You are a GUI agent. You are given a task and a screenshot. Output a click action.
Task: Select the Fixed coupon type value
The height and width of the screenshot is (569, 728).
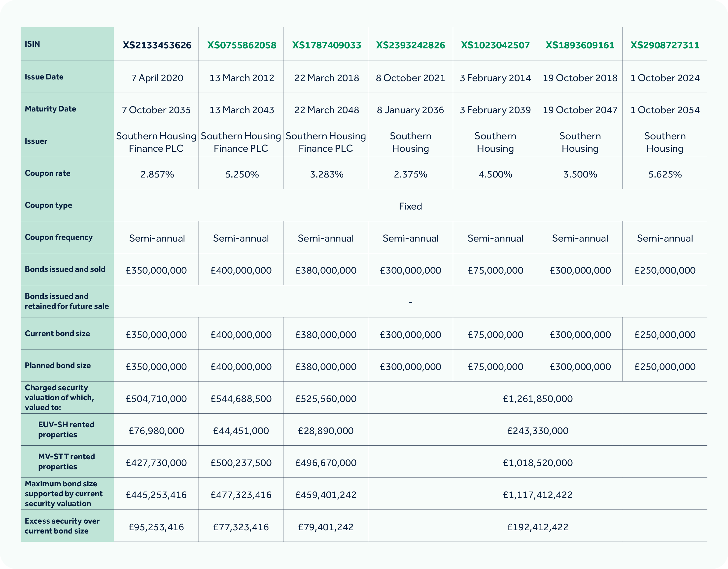[x=411, y=206]
